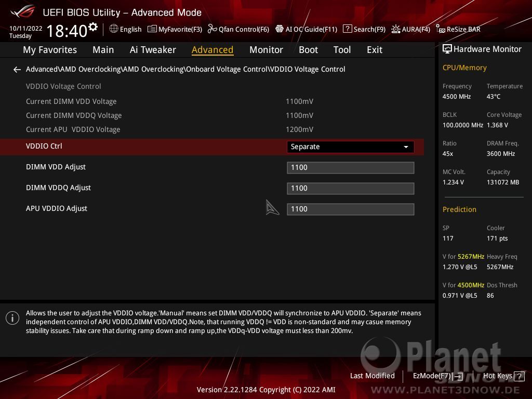532x399 pixels.
Task: Click the AI OC Guide brain icon
Action: pyautogui.click(x=279, y=29)
